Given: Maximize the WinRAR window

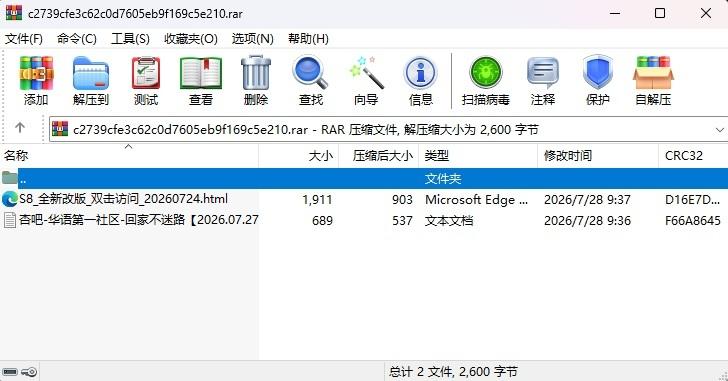Looking at the screenshot, I should pos(660,13).
